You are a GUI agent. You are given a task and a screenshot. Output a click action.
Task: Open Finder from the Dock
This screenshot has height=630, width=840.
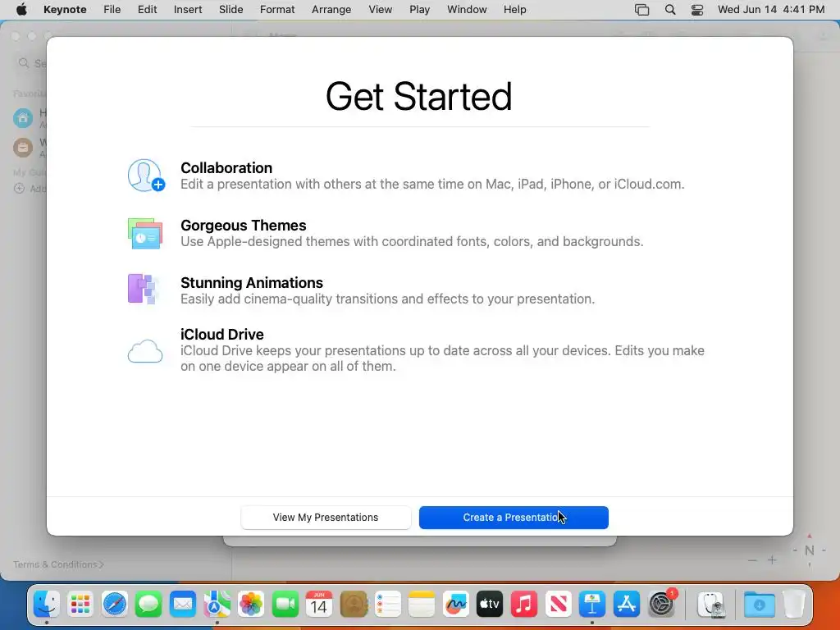point(47,605)
